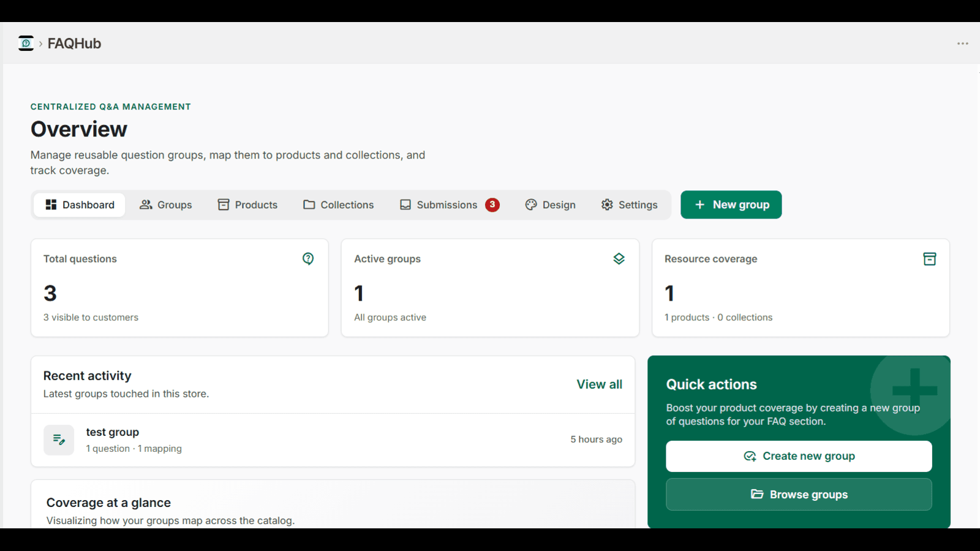The height and width of the screenshot is (551, 980).
Task: Click the Create new group button
Action: click(x=799, y=456)
